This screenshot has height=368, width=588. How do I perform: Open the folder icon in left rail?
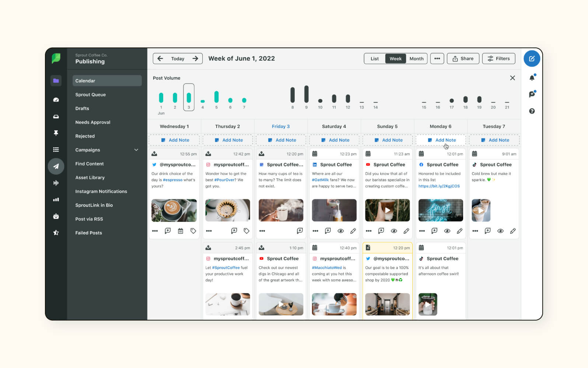point(56,81)
